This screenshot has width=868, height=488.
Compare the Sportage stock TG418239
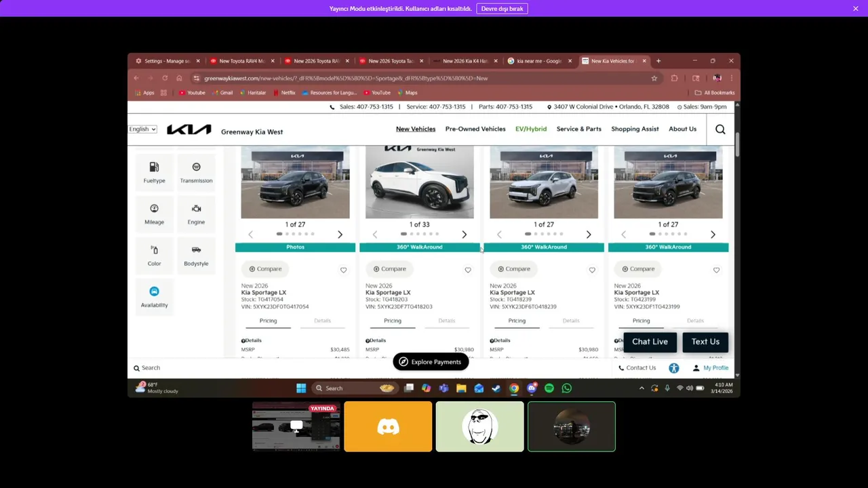(513, 269)
